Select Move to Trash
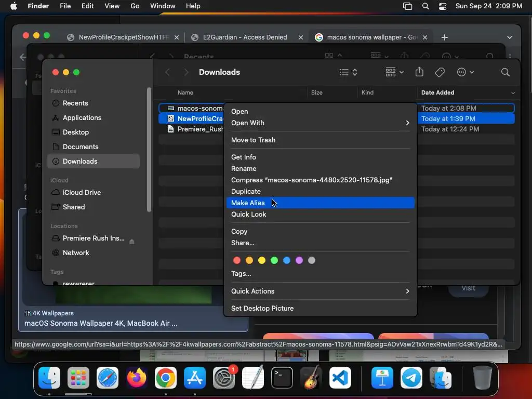 [320, 140]
